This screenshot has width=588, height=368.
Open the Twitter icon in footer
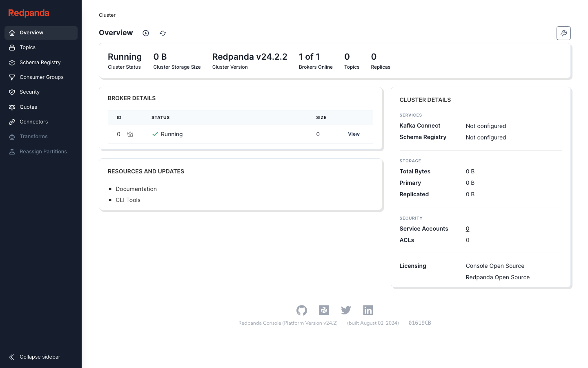coord(346,310)
